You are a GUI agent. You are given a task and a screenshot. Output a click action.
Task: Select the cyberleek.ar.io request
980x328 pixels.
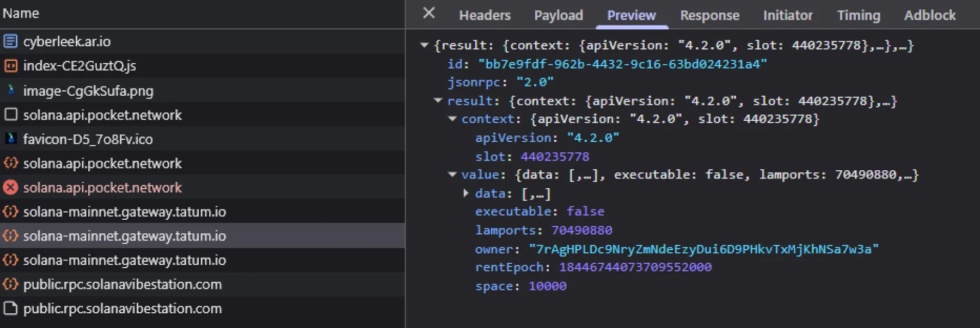(203, 41)
